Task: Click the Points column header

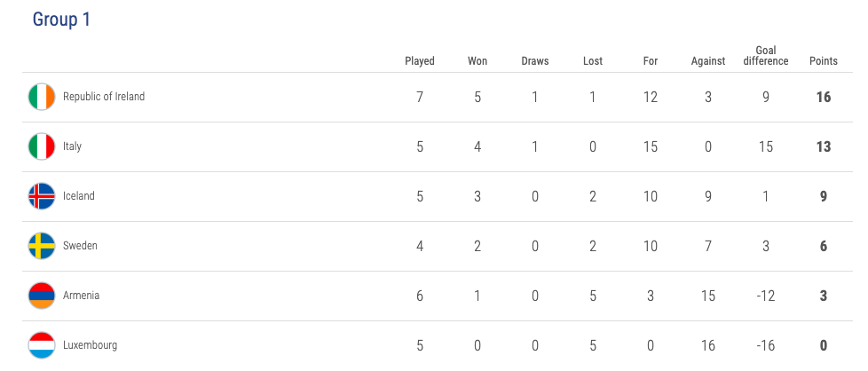Action: (x=823, y=61)
